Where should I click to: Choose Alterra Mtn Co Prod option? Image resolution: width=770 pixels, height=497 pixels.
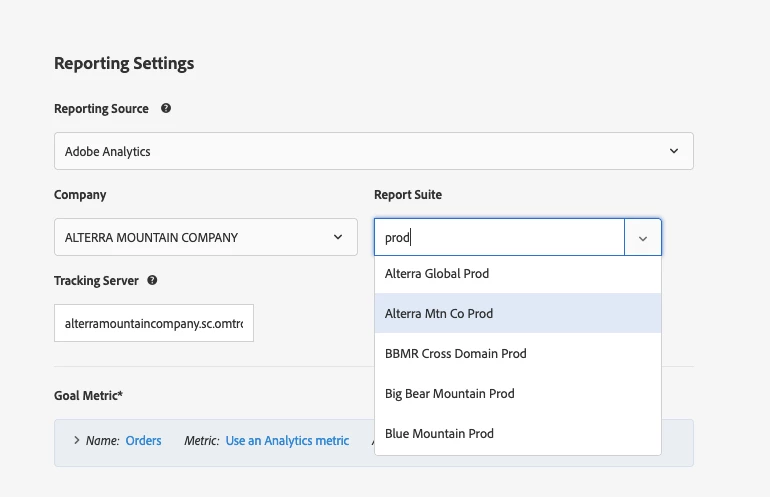click(439, 313)
